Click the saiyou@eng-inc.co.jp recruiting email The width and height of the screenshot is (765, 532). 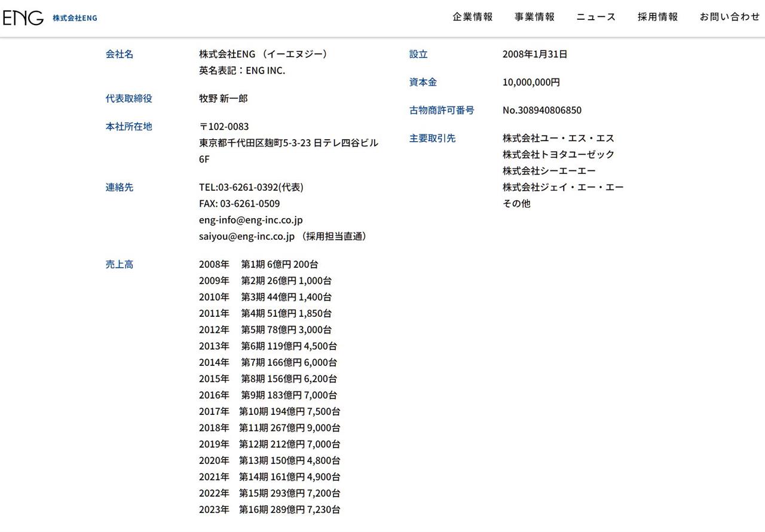(x=247, y=236)
